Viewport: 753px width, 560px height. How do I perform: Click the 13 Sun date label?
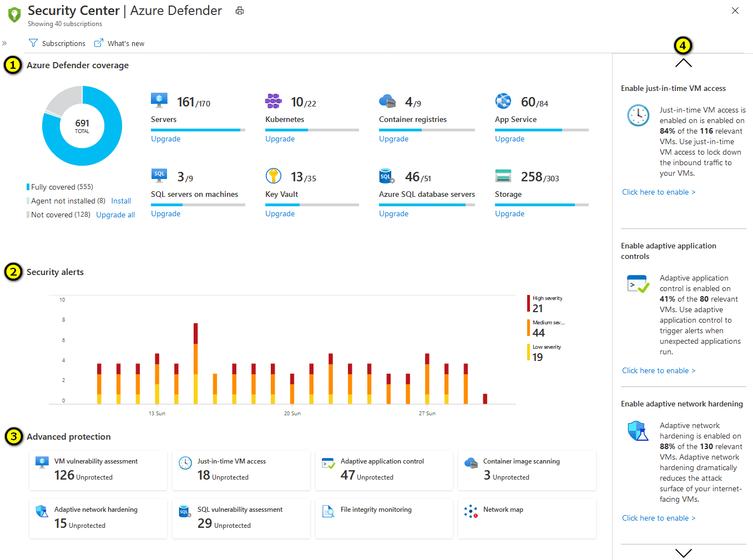point(157,413)
